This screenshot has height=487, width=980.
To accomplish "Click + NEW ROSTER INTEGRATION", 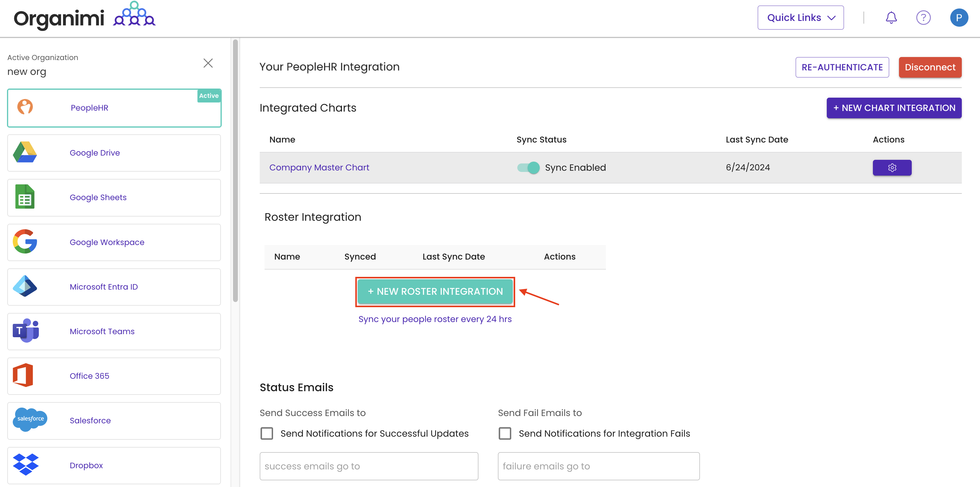I will [435, 292].
